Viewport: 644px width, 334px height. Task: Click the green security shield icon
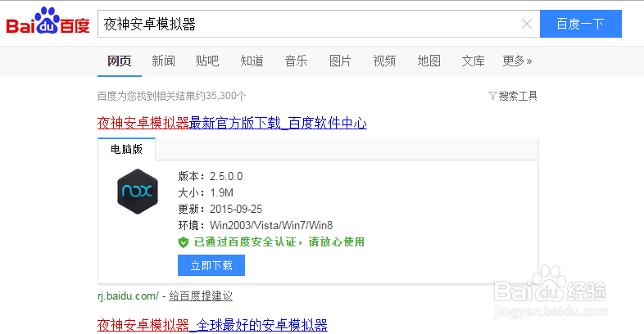click(184, 242)
